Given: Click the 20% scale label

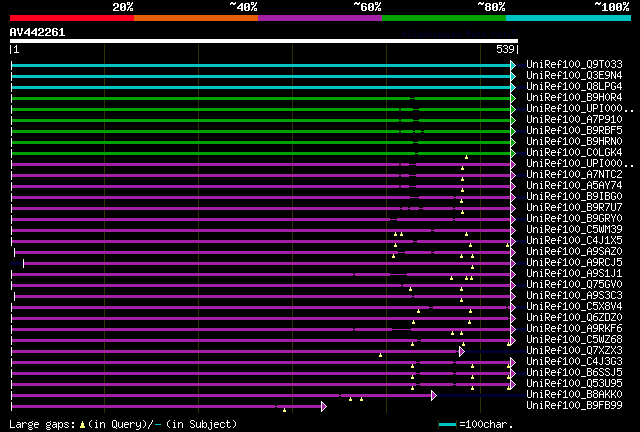Looking at the screenshot, I should [x=122, y=7].
